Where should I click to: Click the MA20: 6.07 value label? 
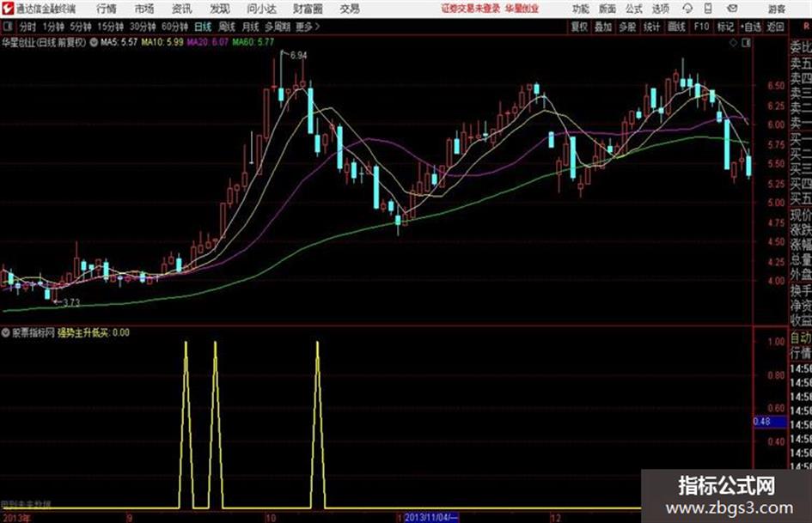(x=207, y=42)
